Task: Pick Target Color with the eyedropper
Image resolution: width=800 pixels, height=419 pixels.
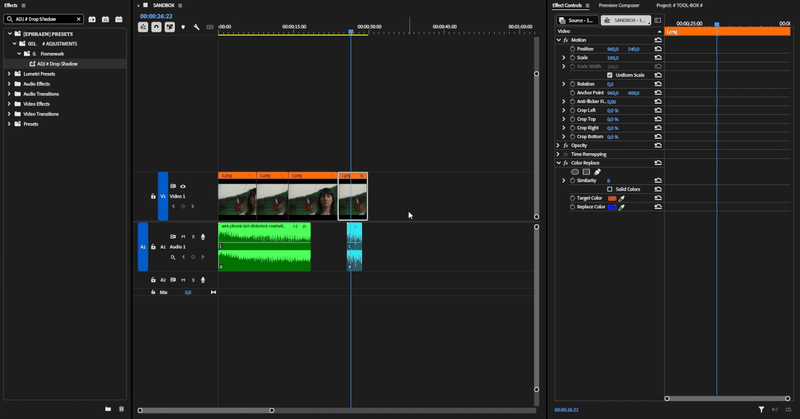Action: coord(622,198)
